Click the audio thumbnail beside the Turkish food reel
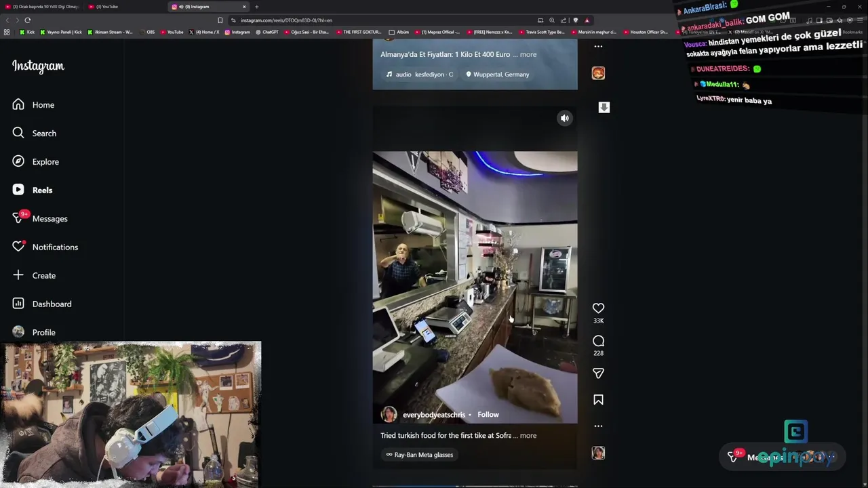The width and height of the screenshot is (868, 488). tap(598, 453)
